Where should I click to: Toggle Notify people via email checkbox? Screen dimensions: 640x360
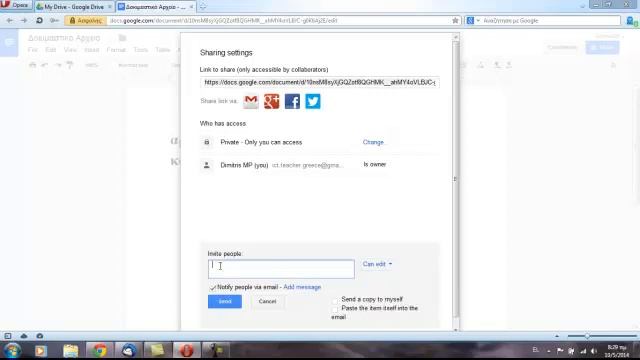tap(212, 287)
